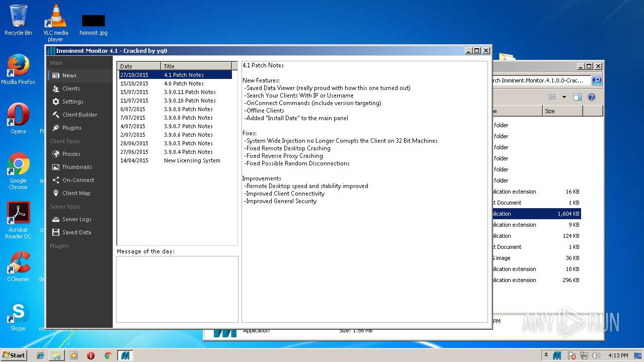The width and height of the screenshot is (644, 362).
Task: Select the 3.9.0.7 Patch Notes entry
Action: (x=176, y=126)
